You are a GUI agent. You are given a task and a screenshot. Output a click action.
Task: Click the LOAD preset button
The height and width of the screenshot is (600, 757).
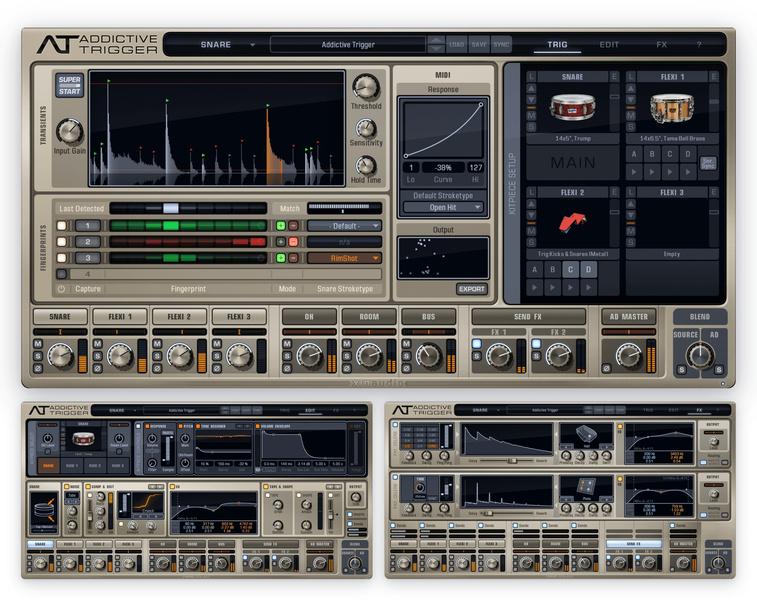(456, 44)
